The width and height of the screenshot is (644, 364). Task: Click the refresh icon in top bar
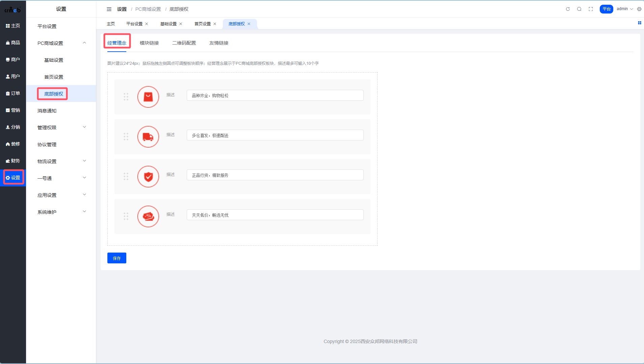(x=568, y=9)
